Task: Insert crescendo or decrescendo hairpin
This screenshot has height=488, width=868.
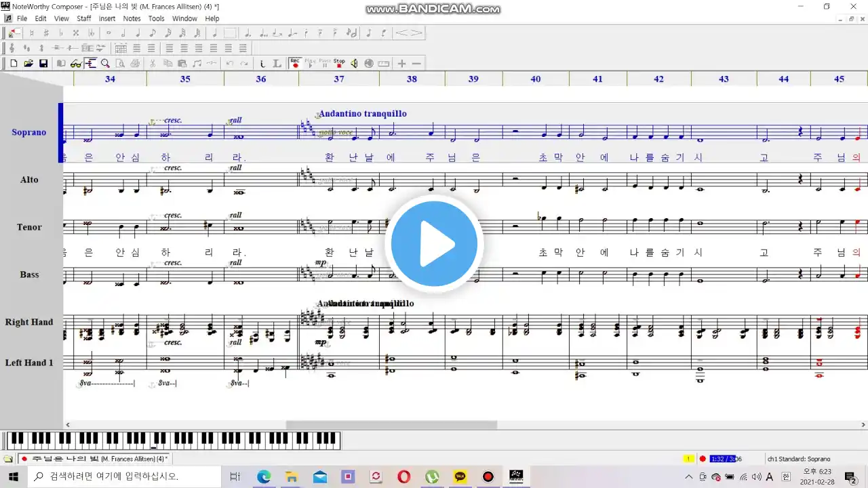Action: coord(409,33)
